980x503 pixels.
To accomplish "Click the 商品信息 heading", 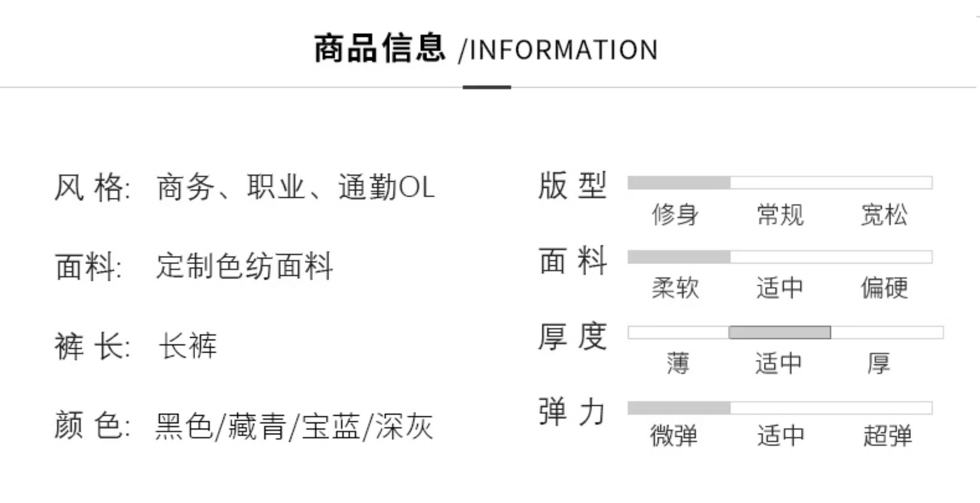I will pyautogui.click(x=379, y=49).
